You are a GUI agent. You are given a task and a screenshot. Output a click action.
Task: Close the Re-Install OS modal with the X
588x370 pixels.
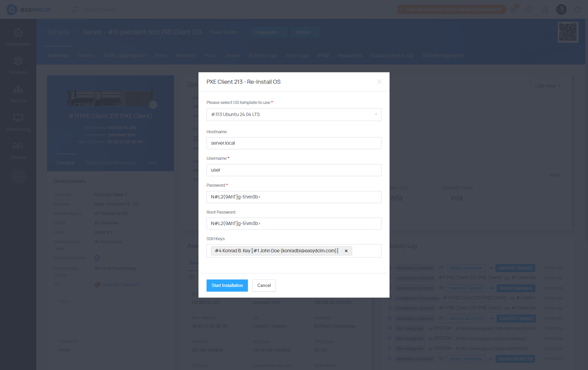tap(379, 82)
